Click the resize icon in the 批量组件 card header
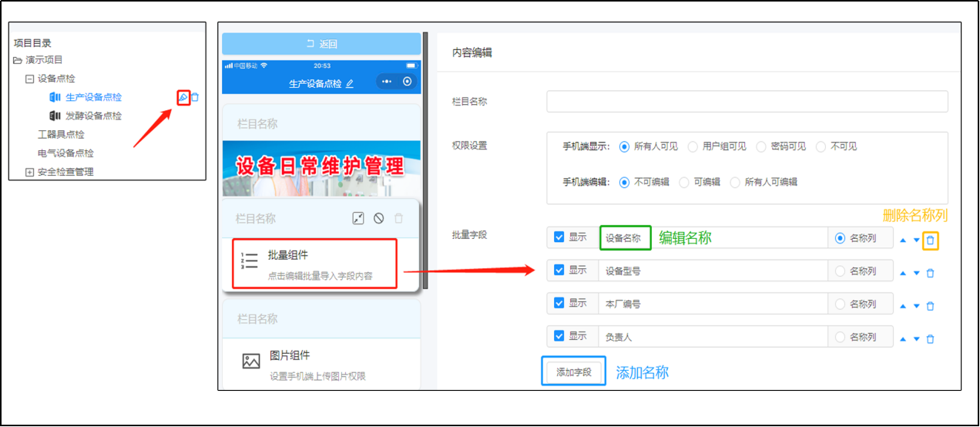 click(x=357, y=219)
